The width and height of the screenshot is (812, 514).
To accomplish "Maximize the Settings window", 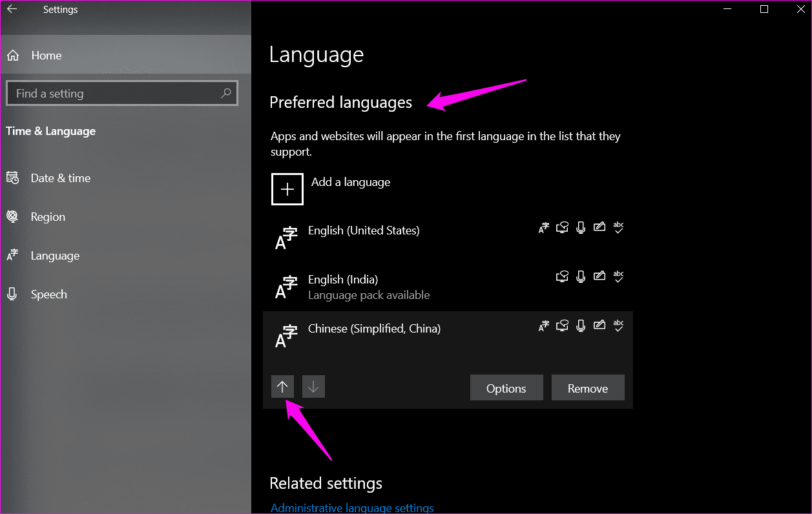I will pyautogui.click(x=764, y=9).
